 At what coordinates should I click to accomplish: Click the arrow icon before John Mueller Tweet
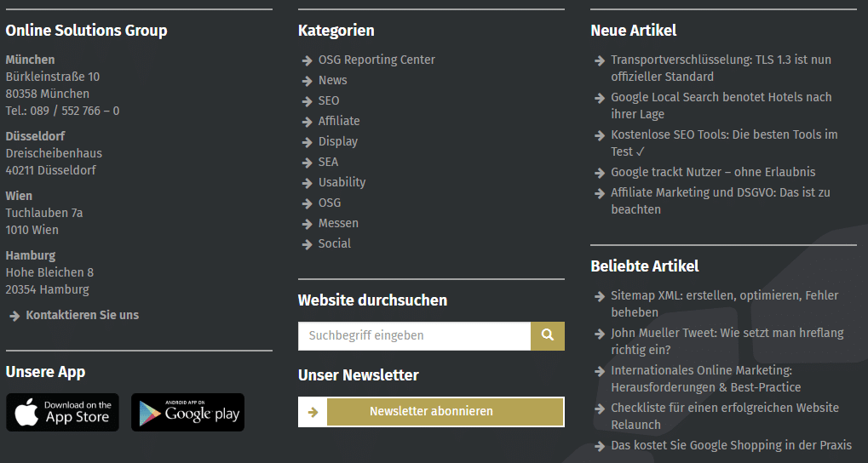[600, 334]
